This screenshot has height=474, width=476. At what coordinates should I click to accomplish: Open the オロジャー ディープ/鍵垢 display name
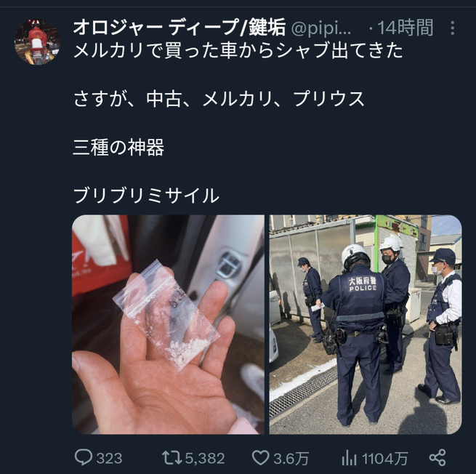179,28
